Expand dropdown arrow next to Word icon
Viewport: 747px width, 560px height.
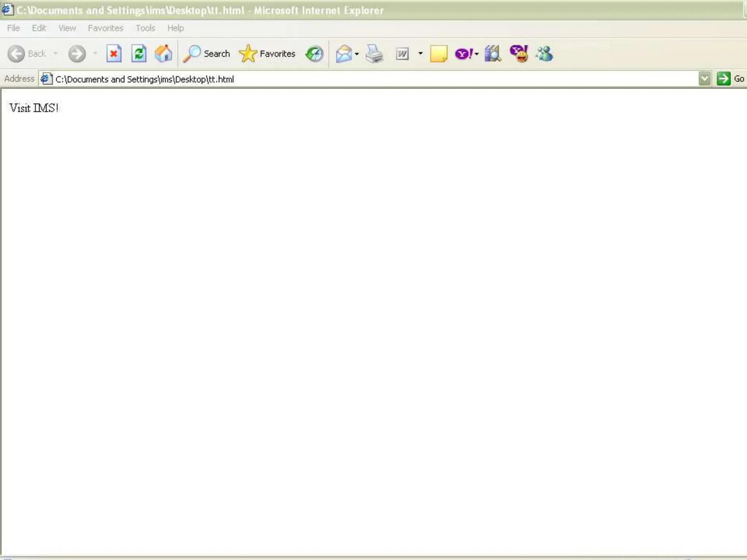pyautogui.click(x=421, y=54)
